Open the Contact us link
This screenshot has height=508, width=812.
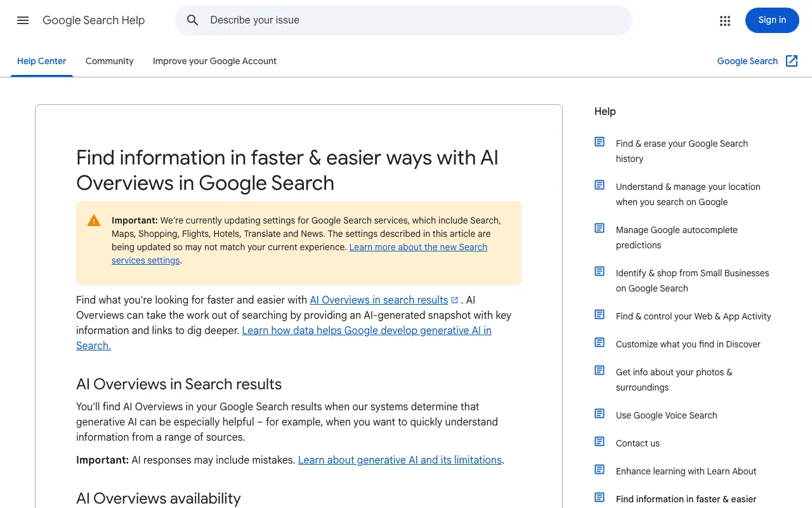point(638,443)
